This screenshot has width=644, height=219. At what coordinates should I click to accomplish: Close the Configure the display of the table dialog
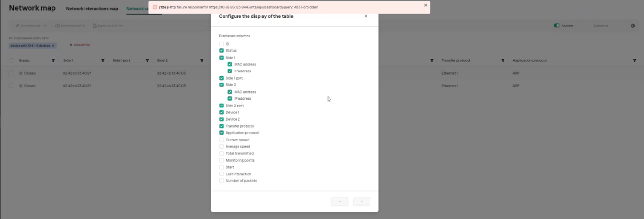click(x=366, y=16)
